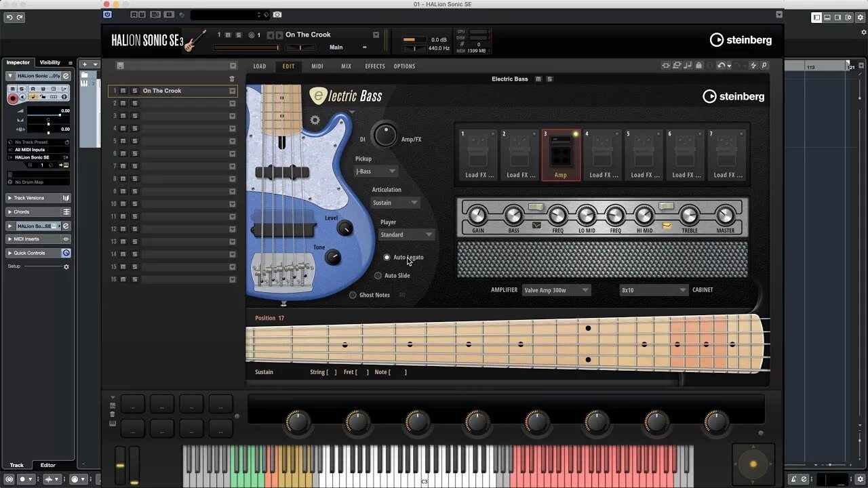This screenshot has height=488, width=868.
Task: Click Load FX in slot 1
Action: [x=477, y=174]
